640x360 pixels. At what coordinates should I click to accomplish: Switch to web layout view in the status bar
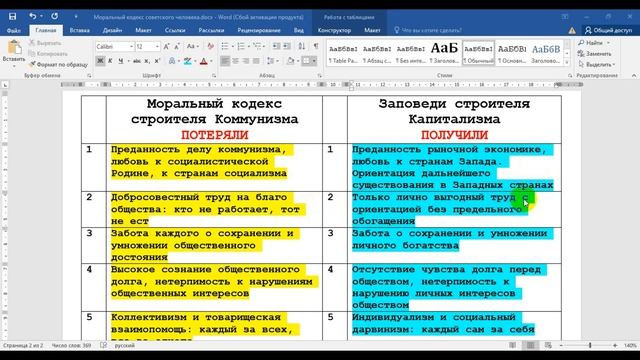[x=548, y=345]
